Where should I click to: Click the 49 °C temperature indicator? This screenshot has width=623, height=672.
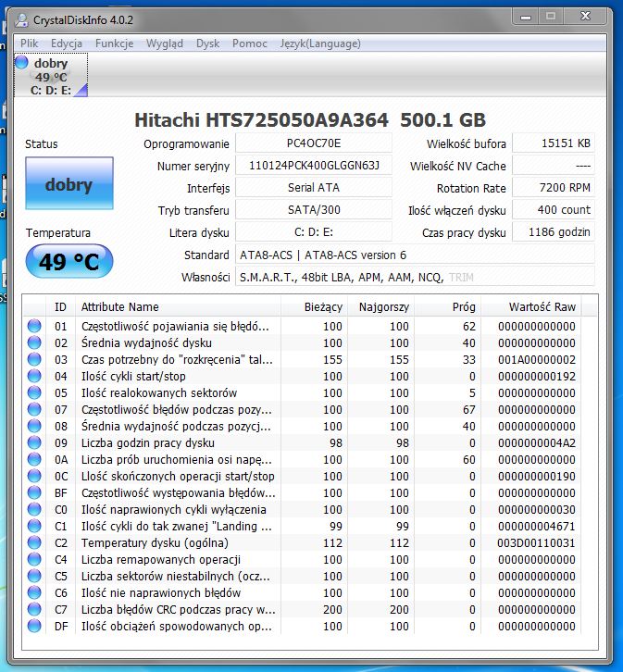click(x=69, y=261)
